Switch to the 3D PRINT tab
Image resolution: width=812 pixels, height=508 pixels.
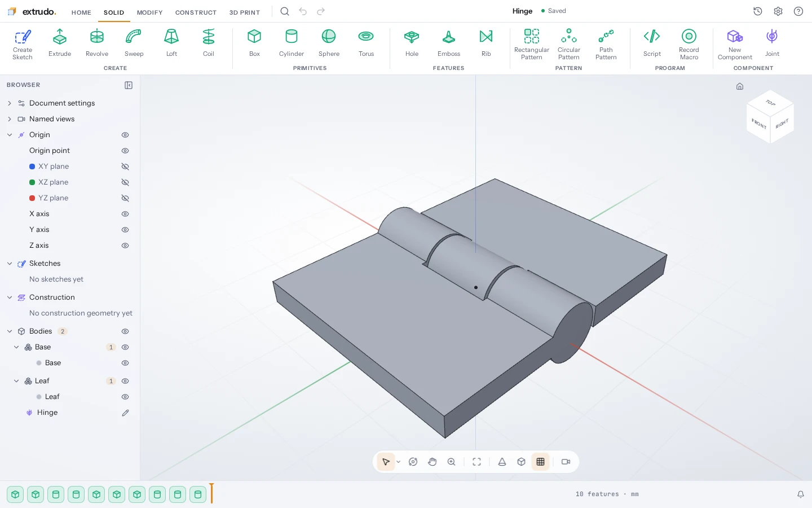(245, 12)
